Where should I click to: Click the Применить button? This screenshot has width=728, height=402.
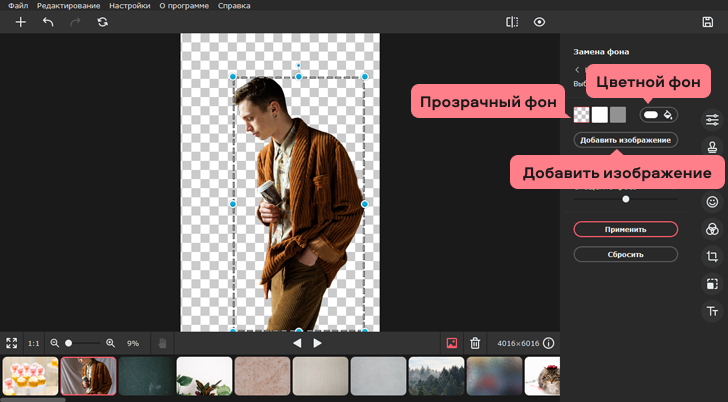[625, 229]
